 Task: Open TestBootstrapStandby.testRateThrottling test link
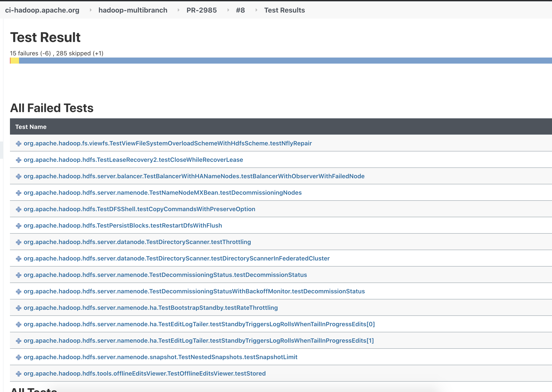pyautogui.click(x=151, y=307)
